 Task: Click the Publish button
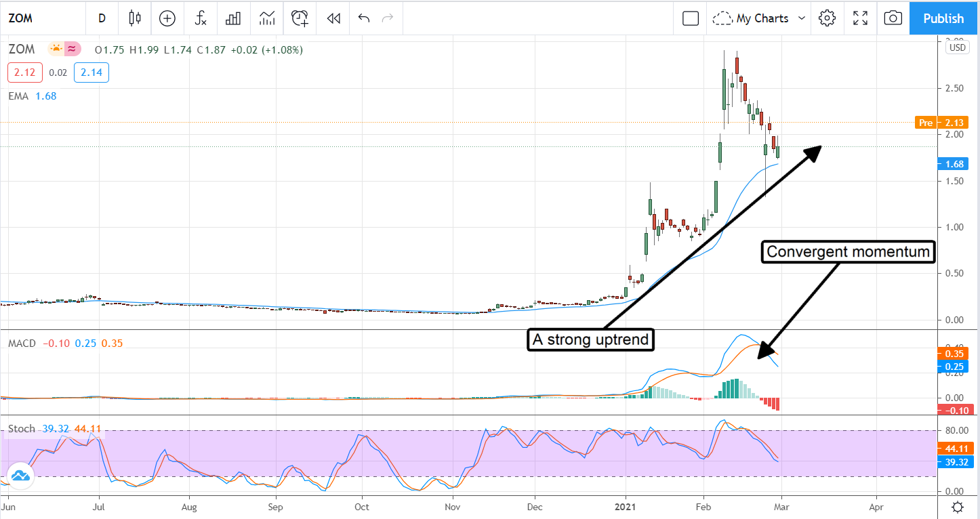pyautogui.click(x=943, y=18)
